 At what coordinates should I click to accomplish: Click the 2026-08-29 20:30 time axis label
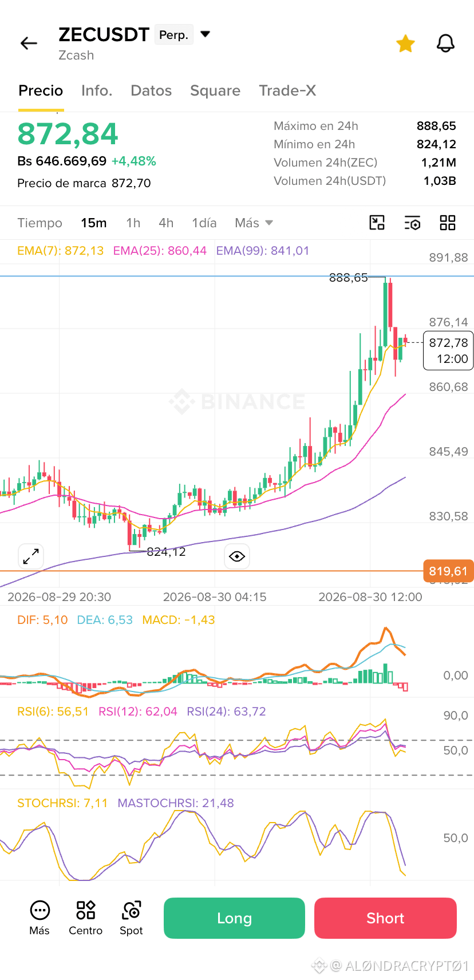click(59, 597)
